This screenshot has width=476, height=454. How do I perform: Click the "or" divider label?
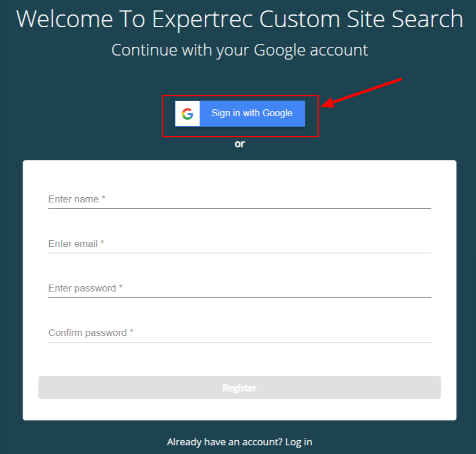click(x=239, y=143)
